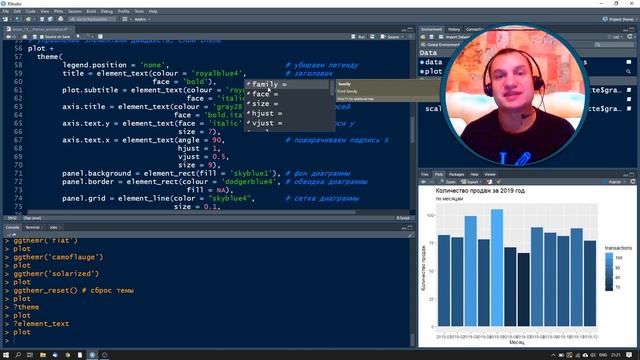
Task: Click the Environment refresh icon
Action: pos(630,37)
